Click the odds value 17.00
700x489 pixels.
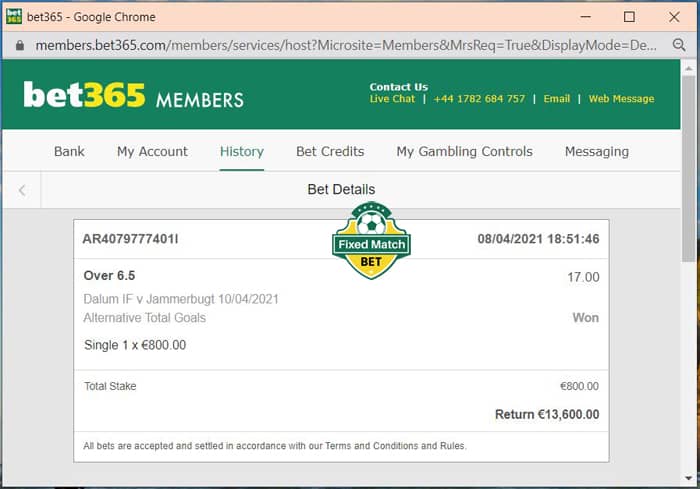(x=583, y=277)
